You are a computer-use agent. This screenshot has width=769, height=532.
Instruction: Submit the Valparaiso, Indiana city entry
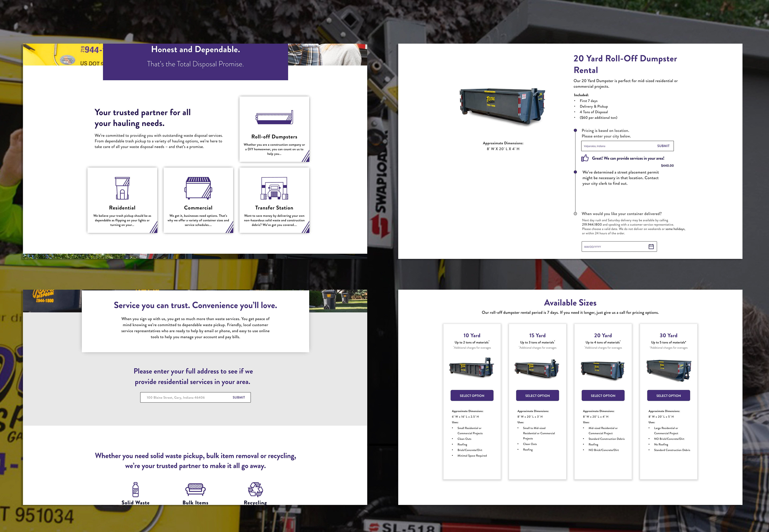click(663, 146)
